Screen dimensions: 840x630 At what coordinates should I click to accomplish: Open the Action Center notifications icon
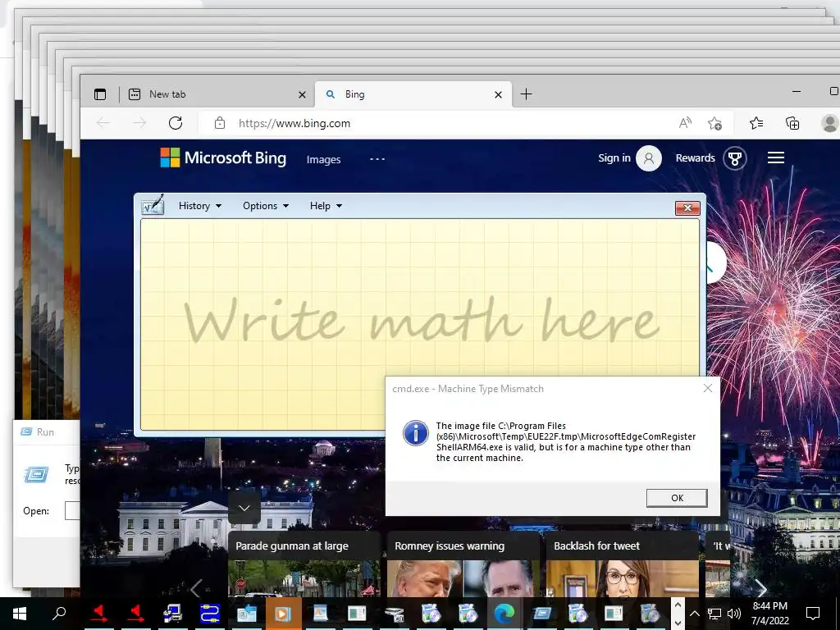click(813, 614)
